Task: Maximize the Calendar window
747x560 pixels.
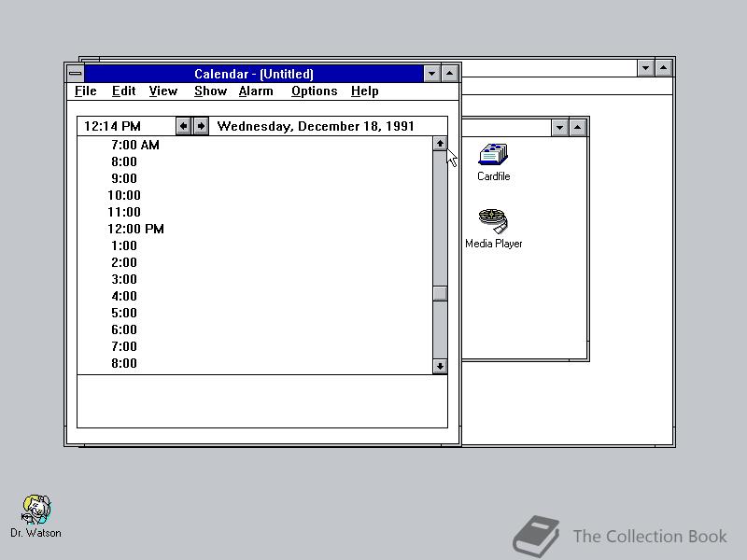Action: [x=450, y=74]
